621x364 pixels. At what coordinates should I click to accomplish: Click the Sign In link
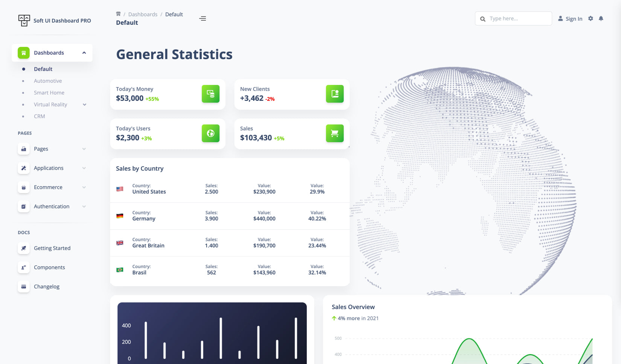(574, 19)
